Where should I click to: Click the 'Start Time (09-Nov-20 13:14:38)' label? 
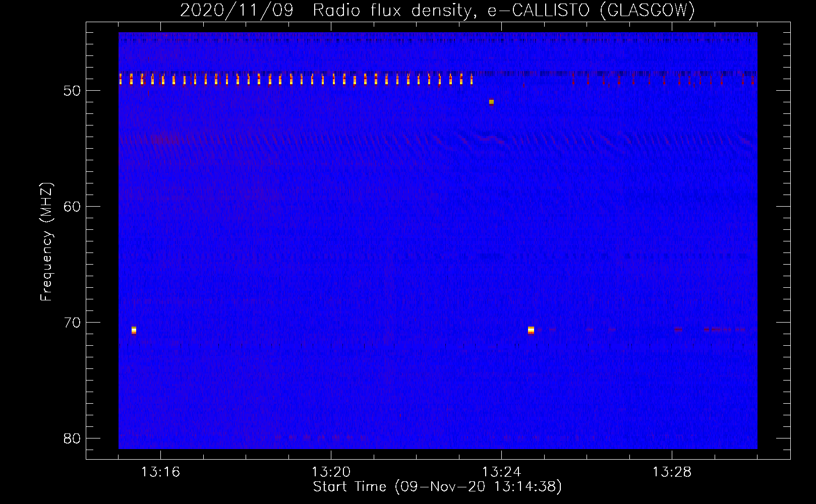pyautogui.click(x=437, y=487)
